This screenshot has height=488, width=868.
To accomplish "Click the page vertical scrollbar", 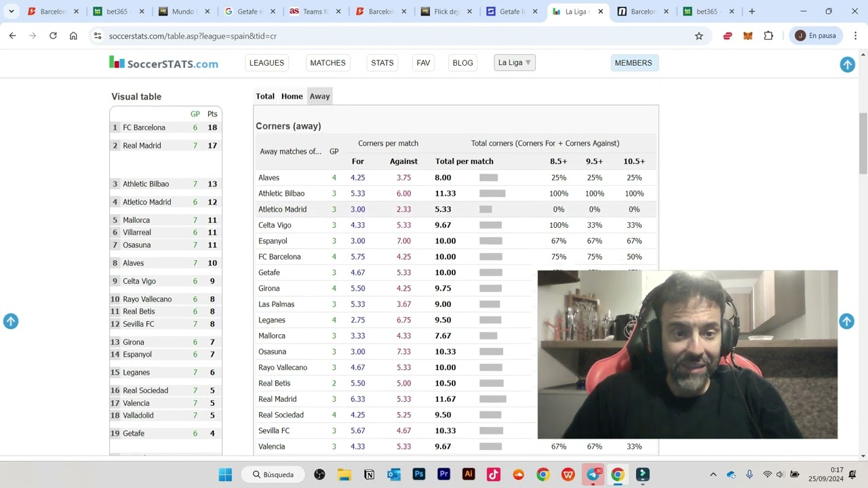I will click(x=863, y=142).
